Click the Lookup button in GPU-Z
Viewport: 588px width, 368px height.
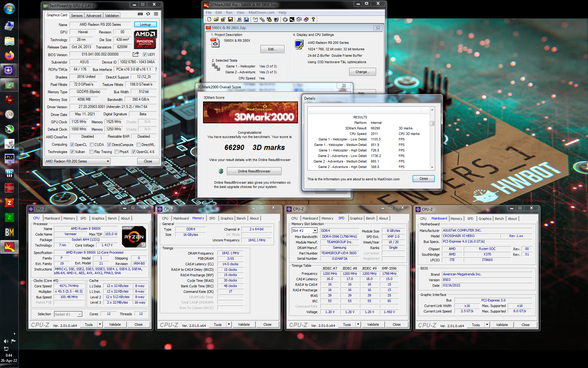click(x=145, y=25)
